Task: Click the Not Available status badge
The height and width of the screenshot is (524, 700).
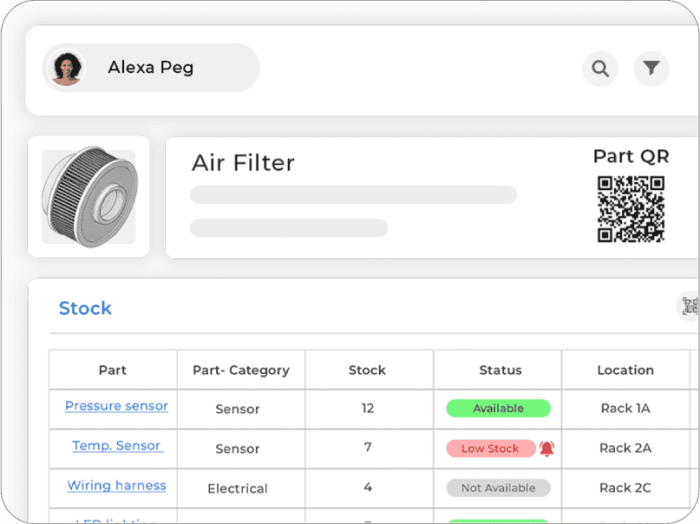Action: pyautogui.click(x=498, y=488)
